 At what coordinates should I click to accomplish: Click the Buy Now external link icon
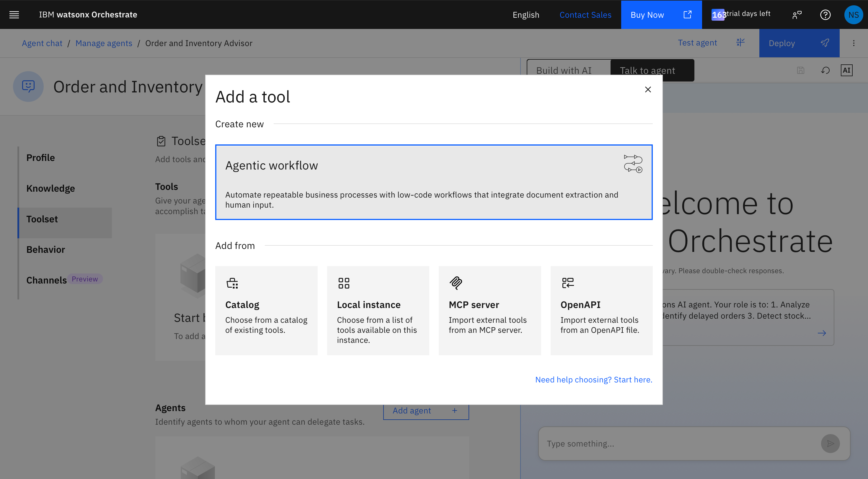pos(687,14)
